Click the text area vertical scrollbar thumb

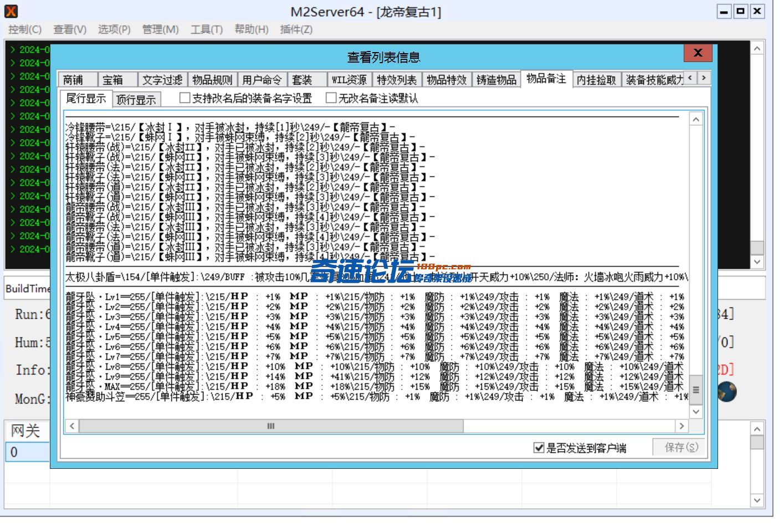(696, 390)
